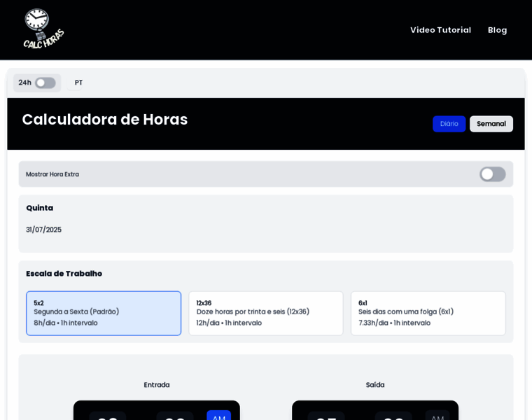Open the Video Tutorial link
This screenshot has width=532, height=420.
point(440,30)
